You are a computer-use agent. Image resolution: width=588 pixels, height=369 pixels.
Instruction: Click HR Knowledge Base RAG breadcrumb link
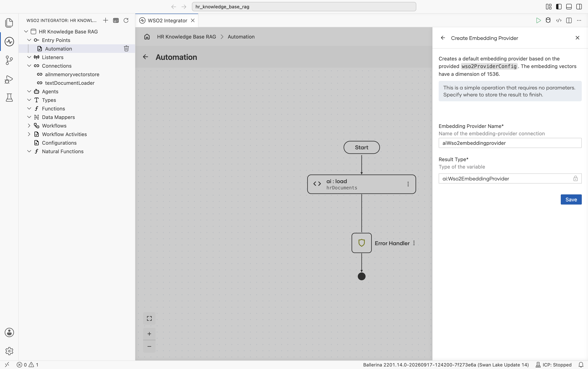click(186, 37)
